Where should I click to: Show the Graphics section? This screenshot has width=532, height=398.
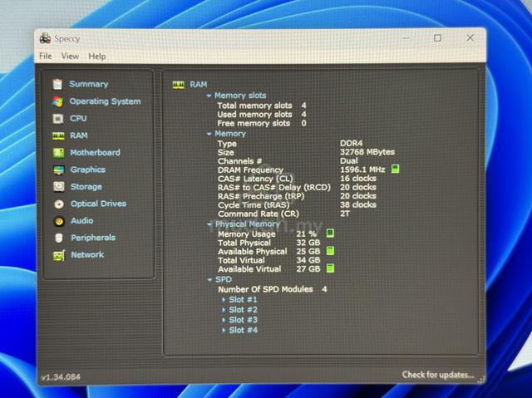[x=87, y=170]
